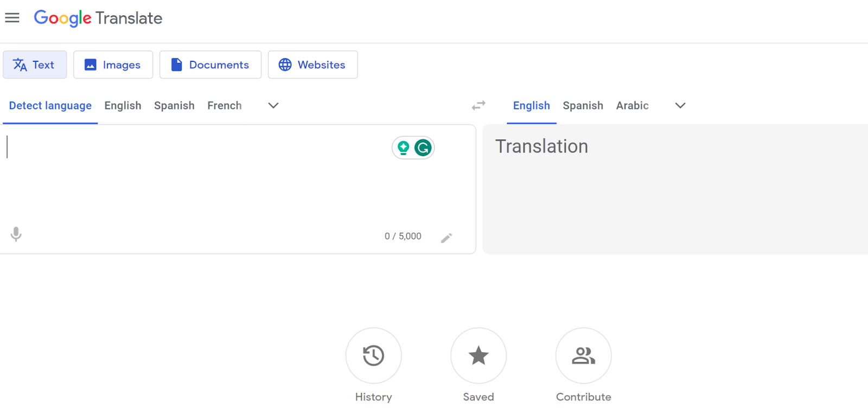Open the Grammarly extension icon
868x414 pixels.
tap(423, 148)
